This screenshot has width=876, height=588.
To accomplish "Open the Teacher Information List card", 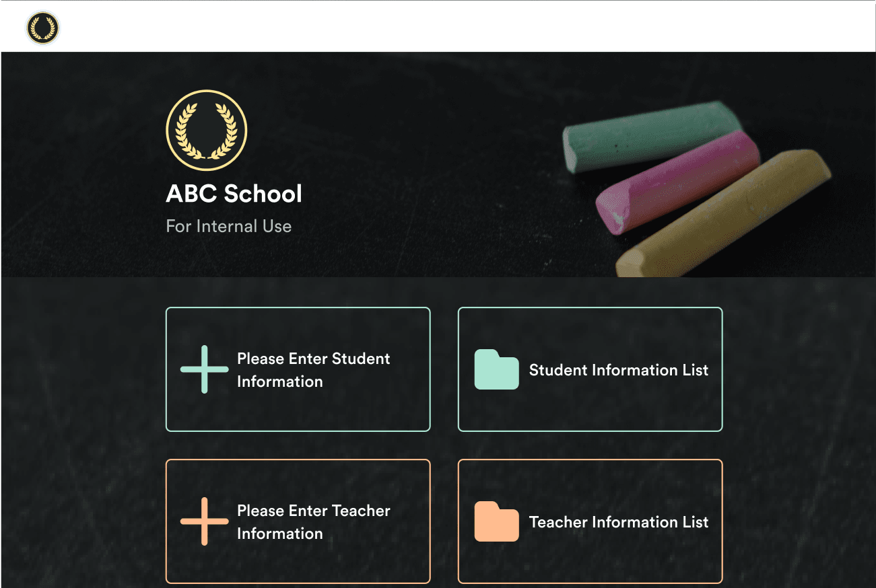I will tap(590, 521).
